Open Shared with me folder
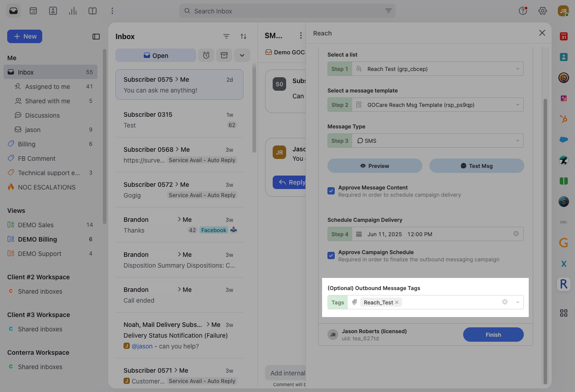The image size is (575, 392). point(50,101)
